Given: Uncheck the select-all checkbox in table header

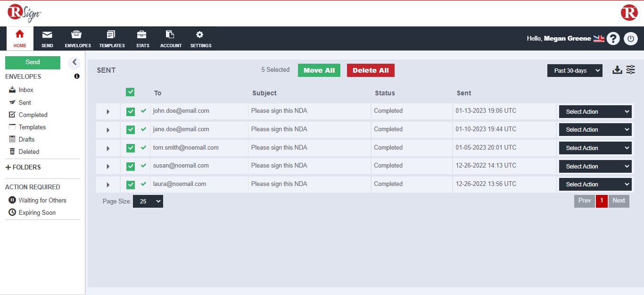Looking at the screenshot, I should tap(130, 93).
